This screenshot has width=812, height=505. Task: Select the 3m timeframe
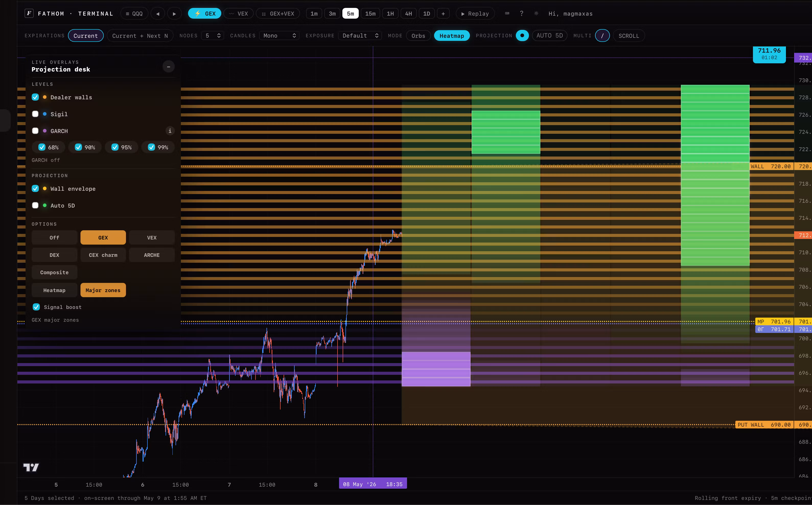(332, 14)
